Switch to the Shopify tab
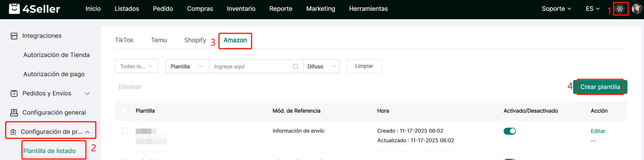 tap(195, 40)
